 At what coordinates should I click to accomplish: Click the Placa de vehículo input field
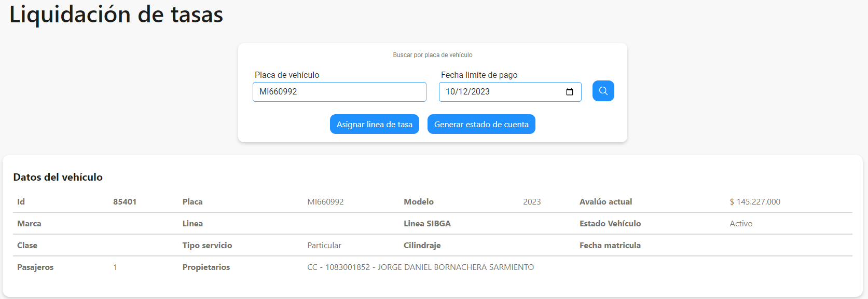[339, 92]
